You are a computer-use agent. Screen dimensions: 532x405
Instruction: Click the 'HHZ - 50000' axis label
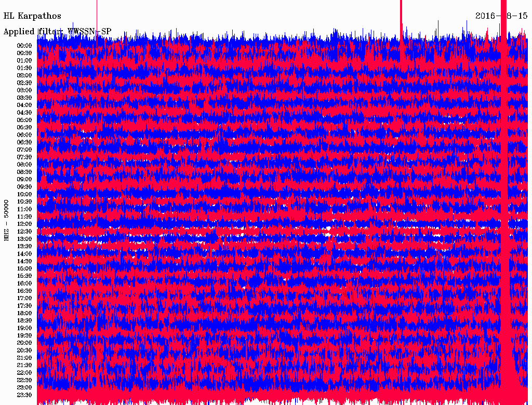click(x=6, y=221)
